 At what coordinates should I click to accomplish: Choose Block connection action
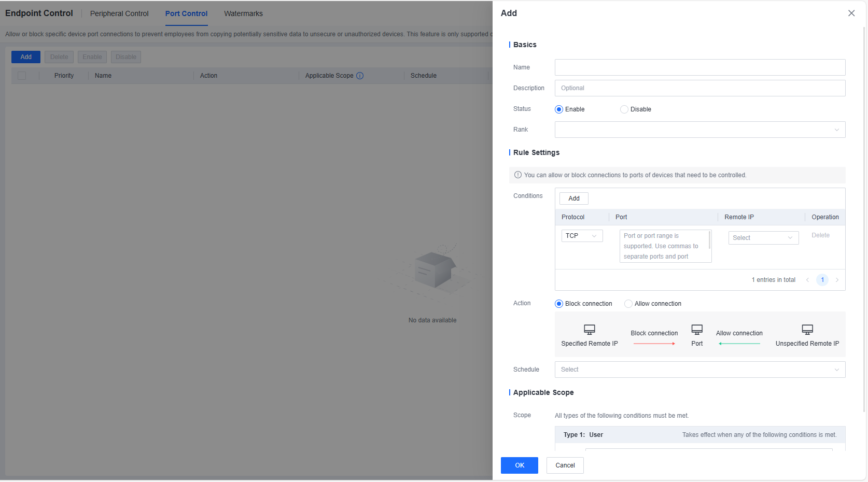click(559, 304)
